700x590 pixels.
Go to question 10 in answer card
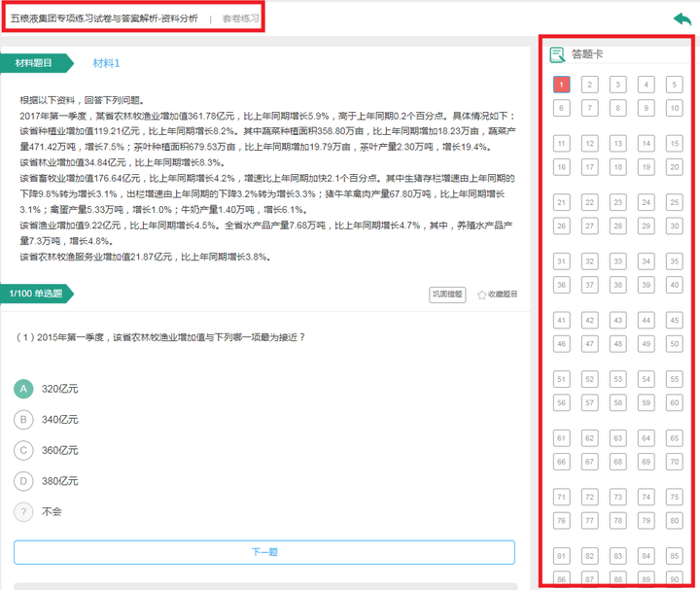coord(675,108)
